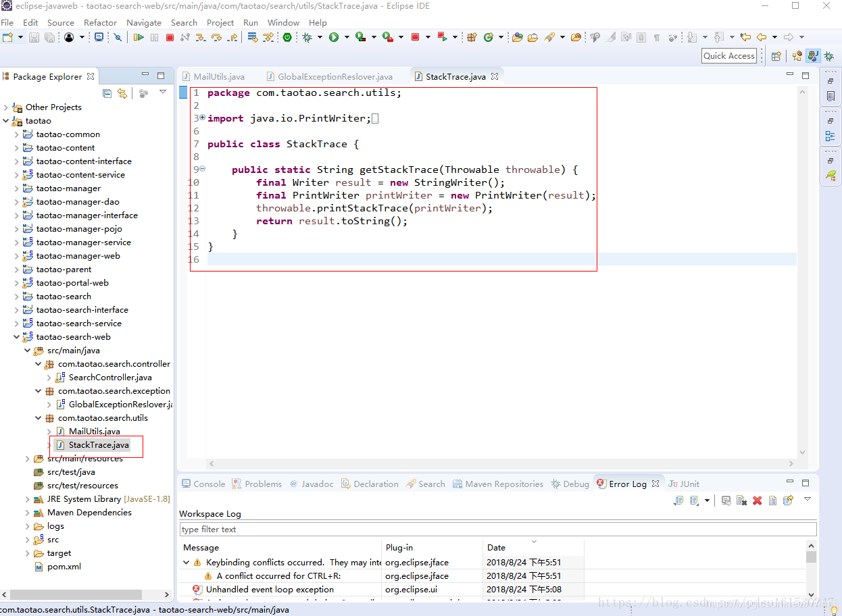Screen dimensions: 842x616
Task: Open the Problems view tab
Action: 257,484
